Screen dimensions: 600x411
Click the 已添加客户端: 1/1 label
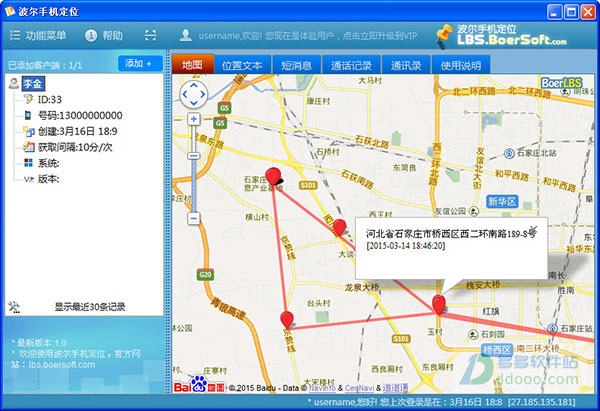click(45, 65)
